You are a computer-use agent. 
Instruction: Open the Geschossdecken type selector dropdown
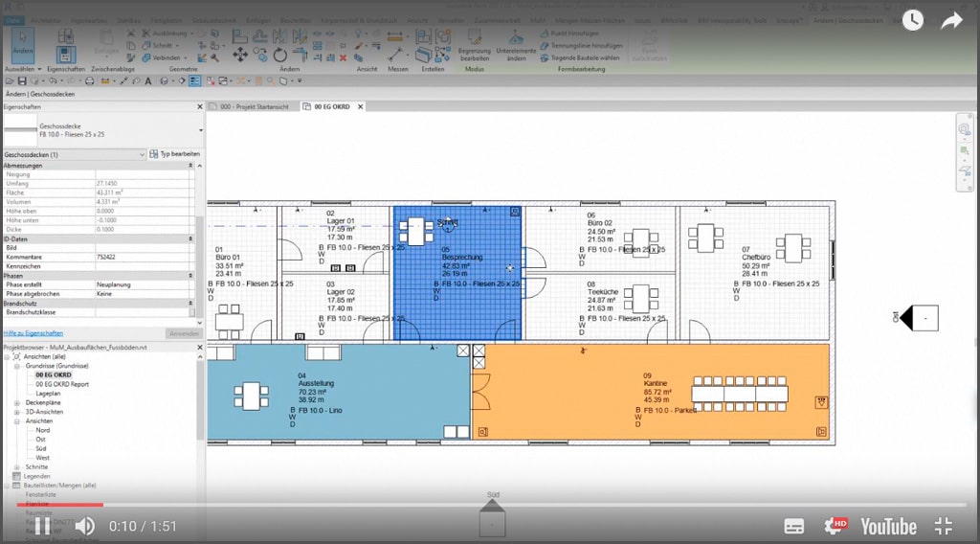(142, 154)
